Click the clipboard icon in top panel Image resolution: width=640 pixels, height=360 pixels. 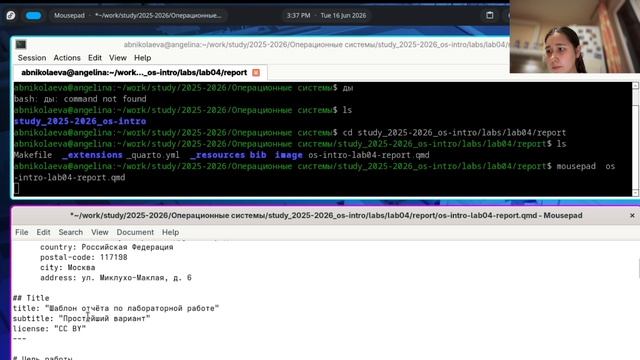[x=490, y=16]
